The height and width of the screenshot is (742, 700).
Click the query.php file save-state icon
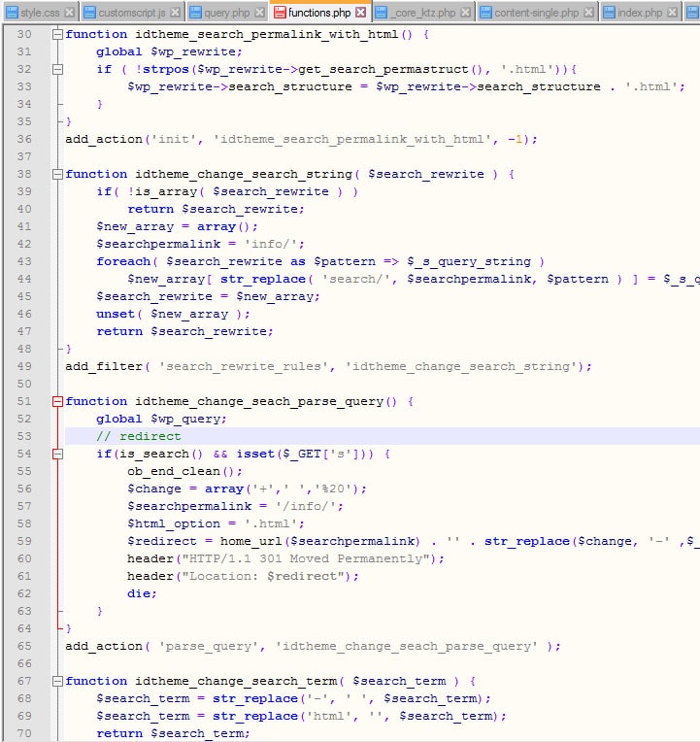click(195, 13)
